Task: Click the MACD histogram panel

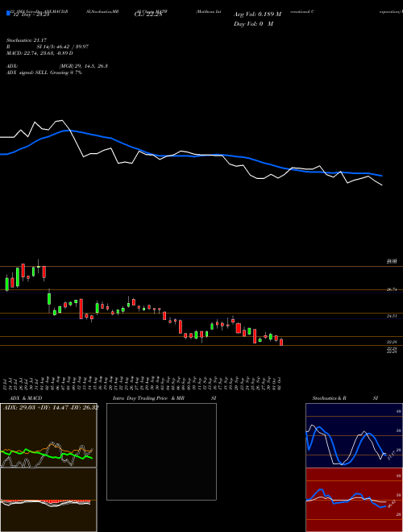Action: [x=48, y=500]
